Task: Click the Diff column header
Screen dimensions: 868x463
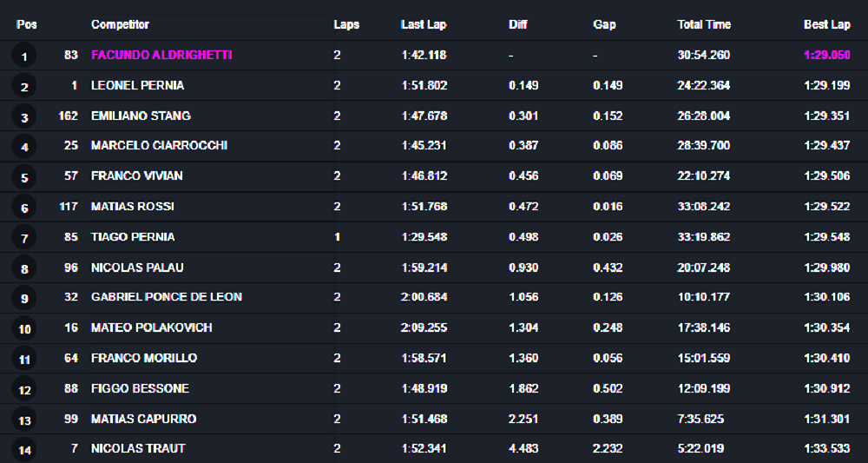Action: pos(518,24)
